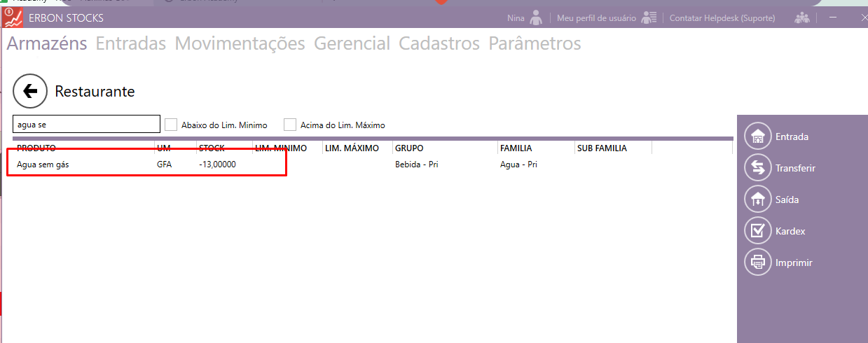868x343 pixels.
Task: Go to Gerencial menu
Action: click(352, 43)
